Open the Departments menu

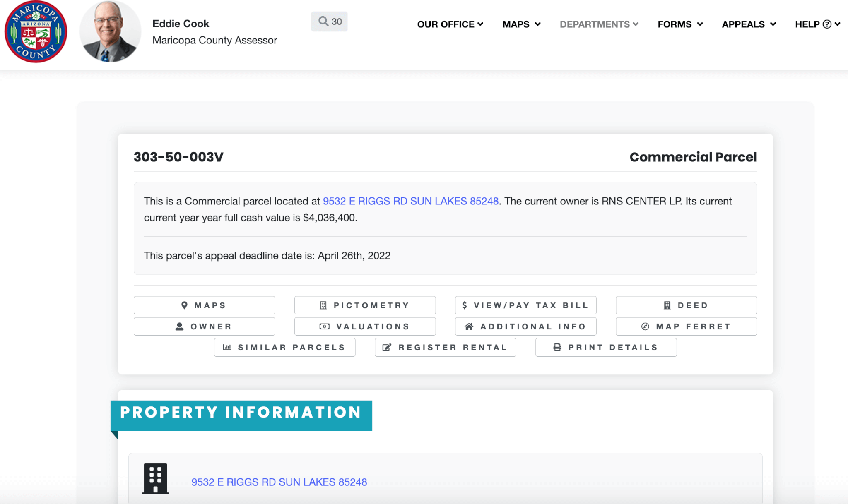click(599, 24)
